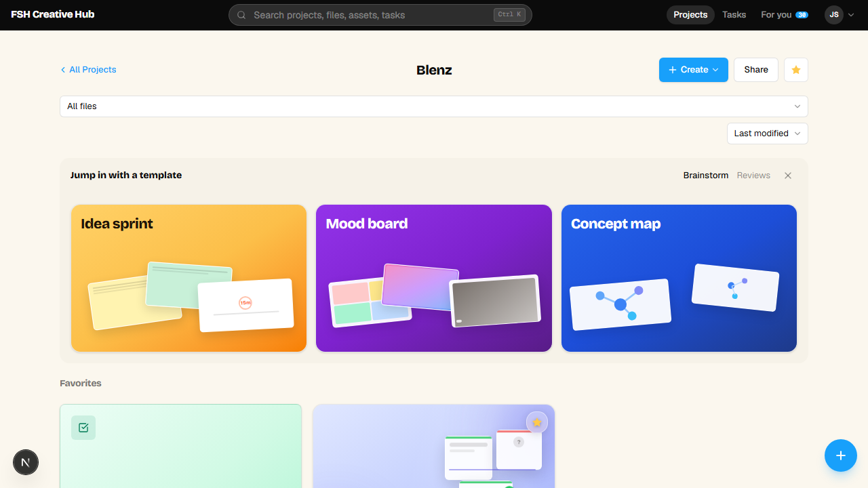Star the Blenz project as favorite

tap(796, 70)
